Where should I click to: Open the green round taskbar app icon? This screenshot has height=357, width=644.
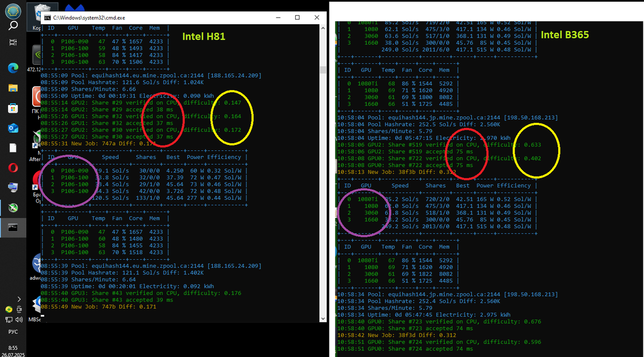[x=13, y=207]
